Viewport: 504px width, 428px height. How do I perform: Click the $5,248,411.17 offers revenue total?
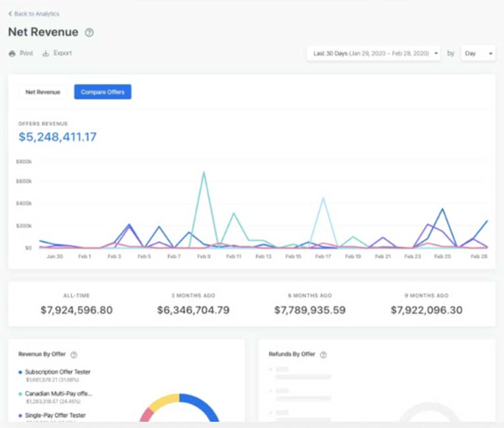coord(57,136)
